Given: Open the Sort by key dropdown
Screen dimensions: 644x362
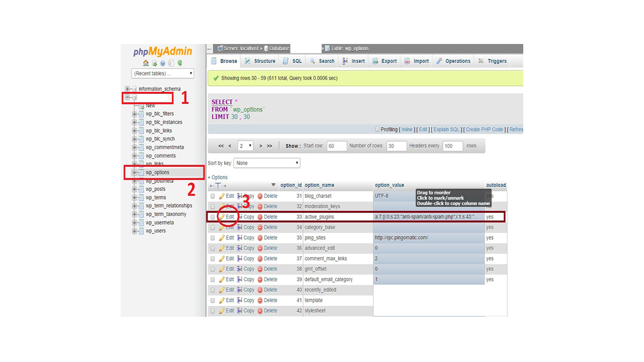Looking at the screenshot, I should pos(267,163).
